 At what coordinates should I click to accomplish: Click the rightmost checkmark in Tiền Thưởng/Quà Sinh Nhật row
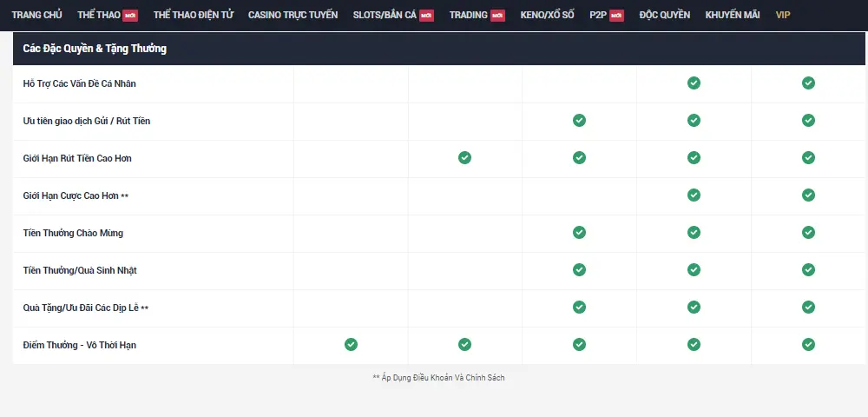pyautogui.click(x=808, y=270)
